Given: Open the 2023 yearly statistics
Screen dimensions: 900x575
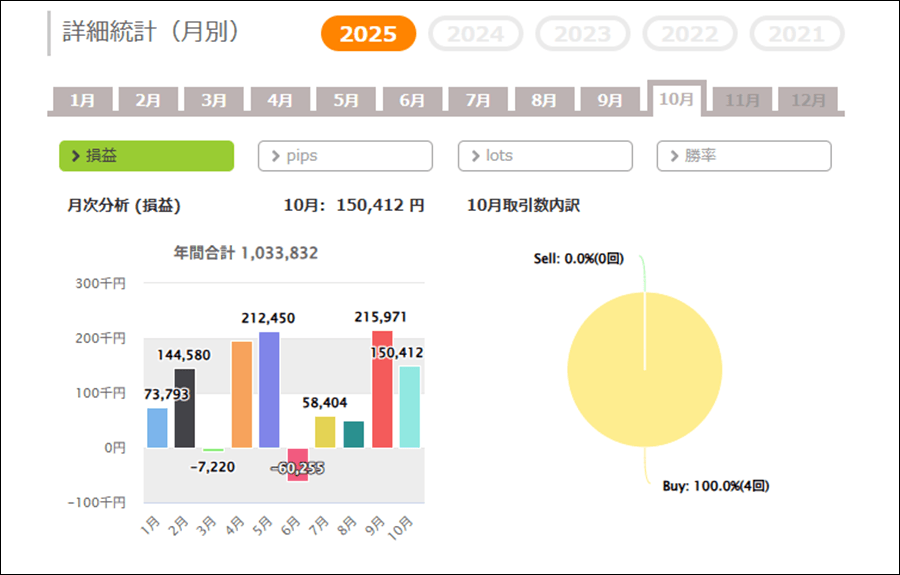Looking at the screenshot, I should [x=582, y=34].
